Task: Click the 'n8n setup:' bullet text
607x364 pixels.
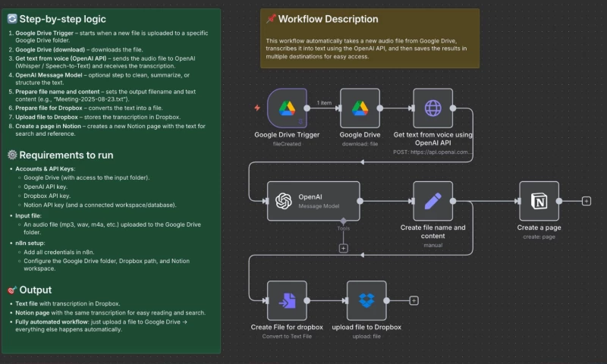Action: [30, 243]
